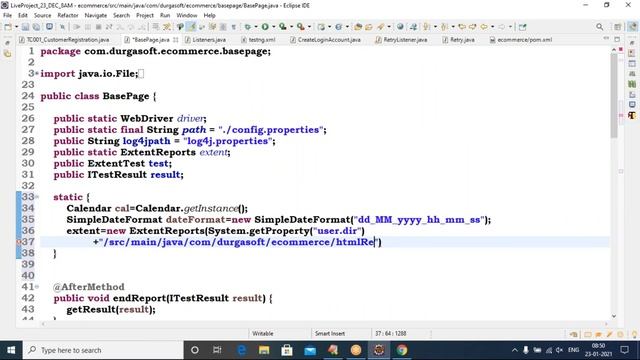
Task: Click the Open Task toolbar icon
Action: [369, 27]
